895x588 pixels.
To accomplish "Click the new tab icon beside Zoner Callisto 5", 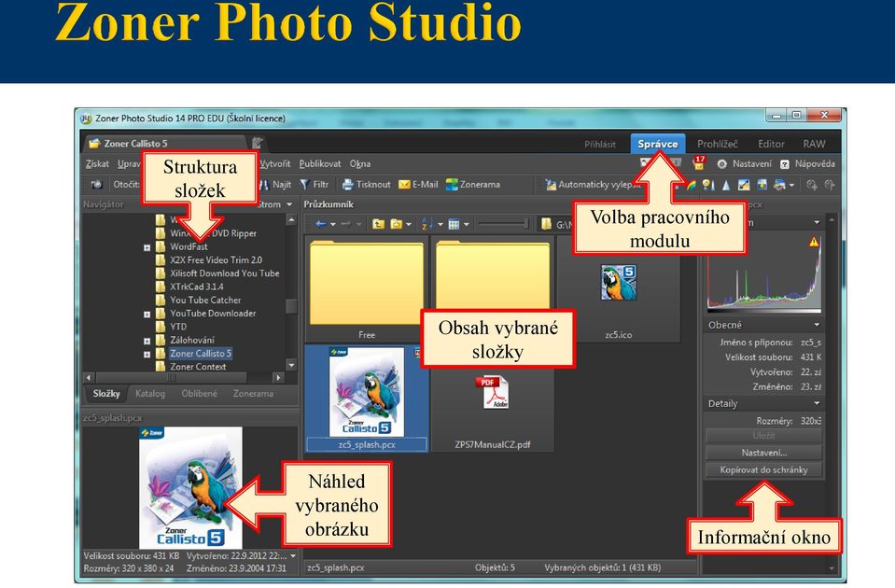I will pyautogui.click(x=258, y=143).
